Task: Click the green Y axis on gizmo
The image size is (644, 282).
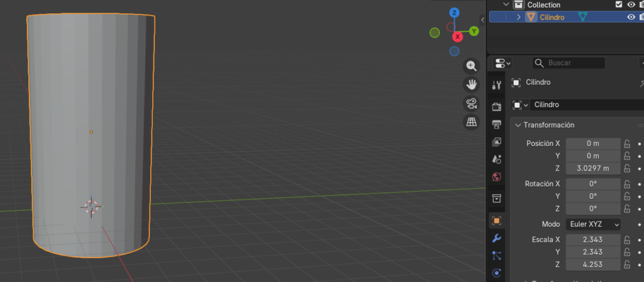Action: pos(474,31)
